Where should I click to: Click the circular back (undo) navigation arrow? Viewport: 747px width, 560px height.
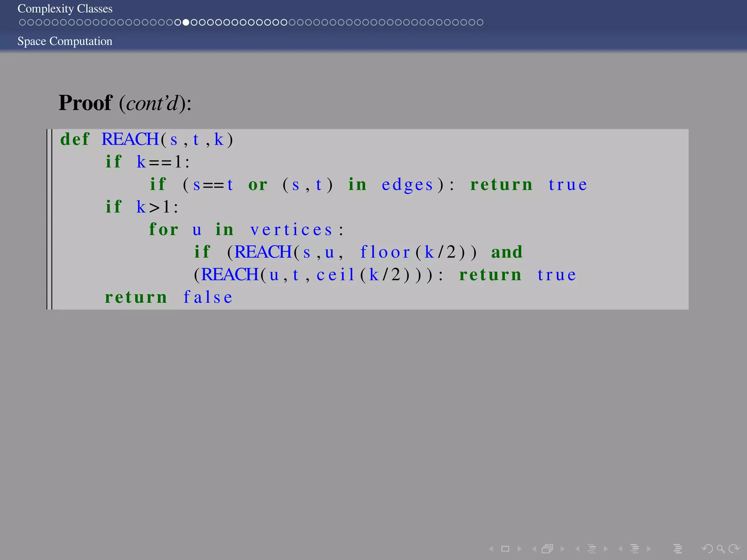point(707,548)
